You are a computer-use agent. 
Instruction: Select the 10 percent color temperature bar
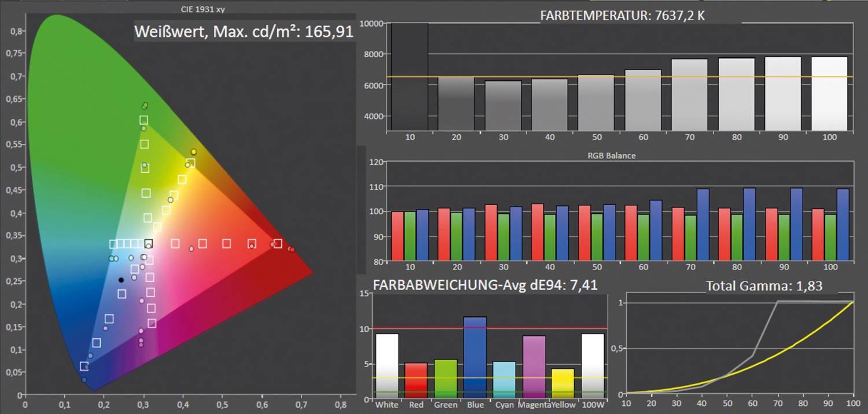click(x=410, y=77)
